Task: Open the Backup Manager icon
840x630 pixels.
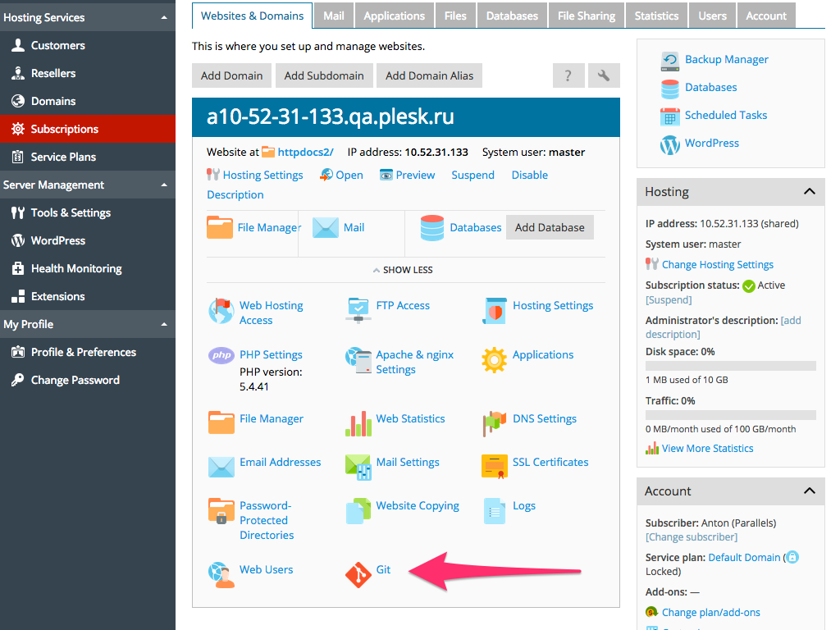Action: [x=670, y=60]
